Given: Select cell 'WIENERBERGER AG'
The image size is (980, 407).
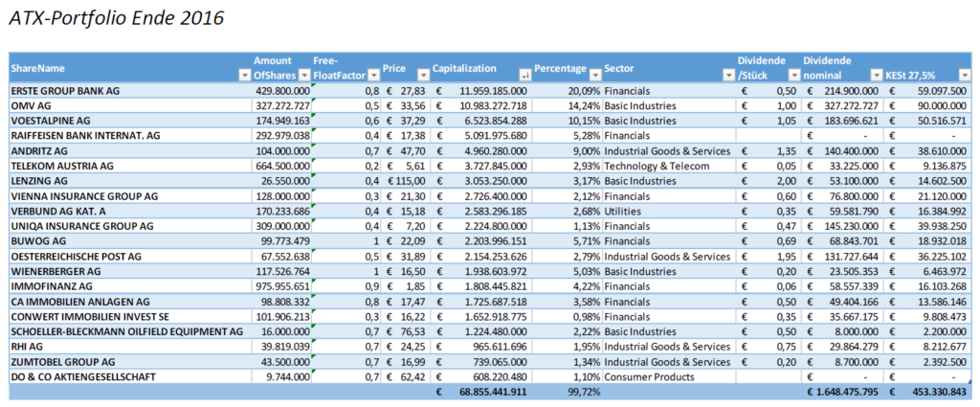Looking at the screenshot, I should pyautogui.click(x=130, y=271).
